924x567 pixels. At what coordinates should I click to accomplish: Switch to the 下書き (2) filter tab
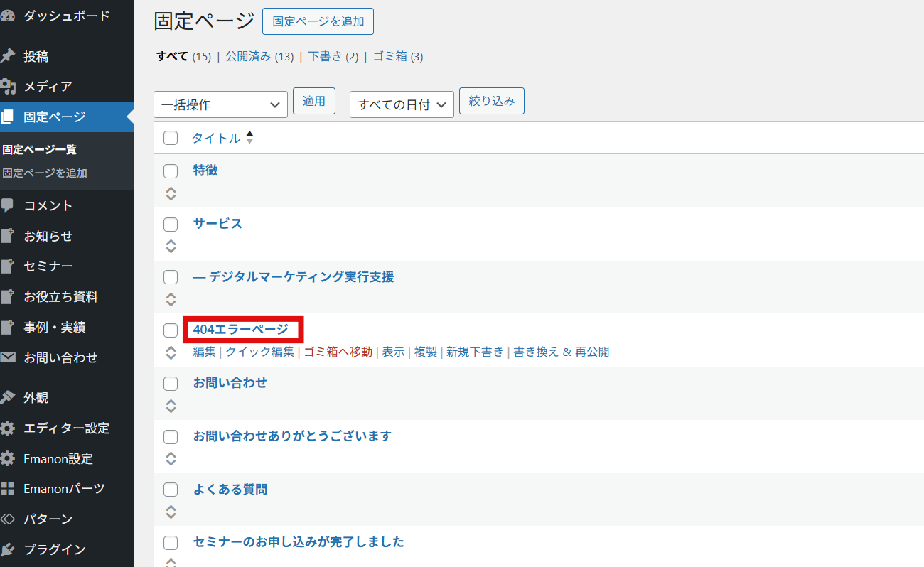[x=326, y=56]
